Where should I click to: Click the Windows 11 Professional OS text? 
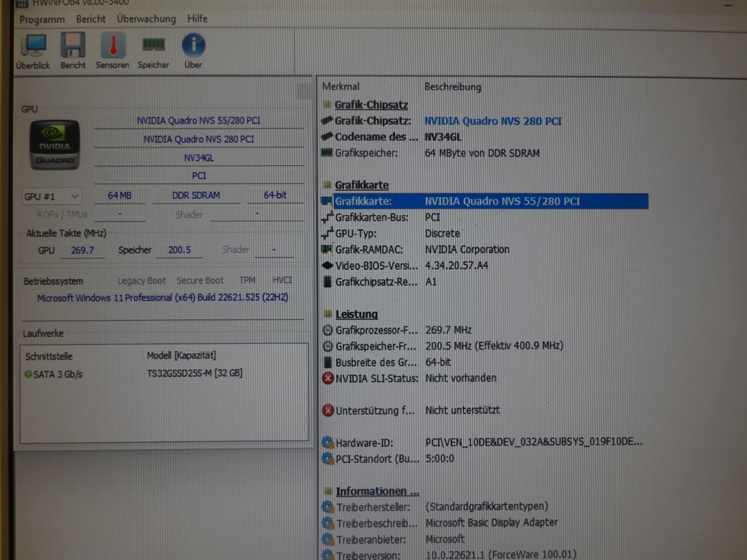(x=162, y=298)
